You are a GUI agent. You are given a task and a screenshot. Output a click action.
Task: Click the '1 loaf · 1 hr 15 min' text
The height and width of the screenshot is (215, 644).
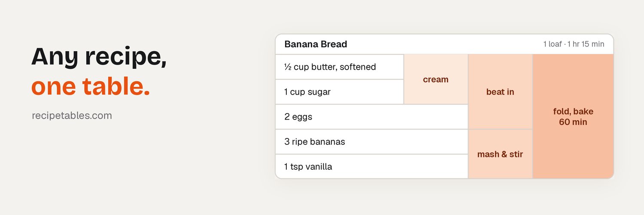click(574, 44)
